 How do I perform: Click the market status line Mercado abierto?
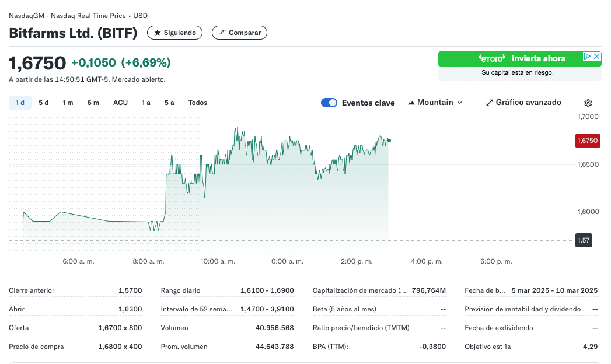87,79
